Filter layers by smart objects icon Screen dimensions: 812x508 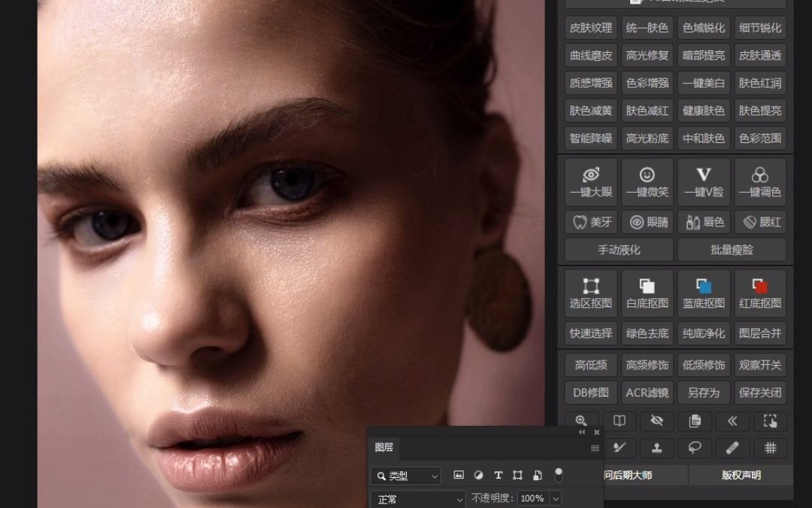(x=537, y=475)
